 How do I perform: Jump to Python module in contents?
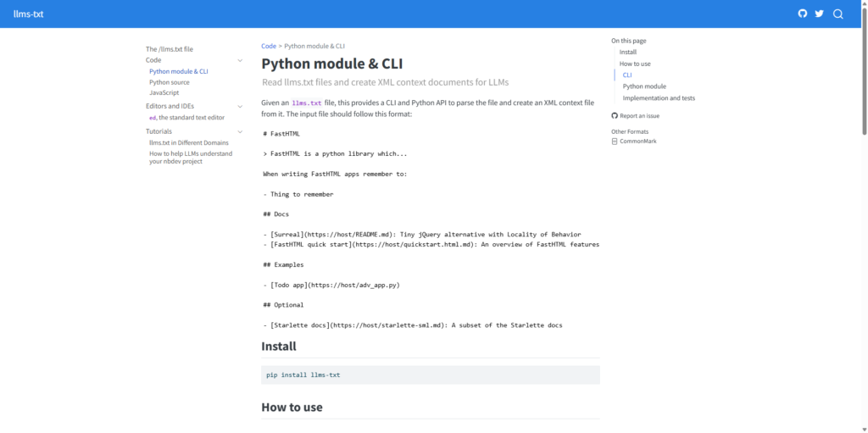(x=644, y=86)
